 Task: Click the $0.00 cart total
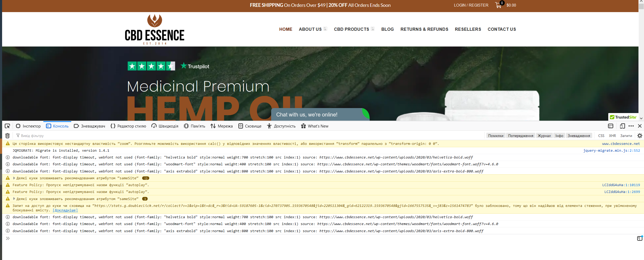[511, 5]
